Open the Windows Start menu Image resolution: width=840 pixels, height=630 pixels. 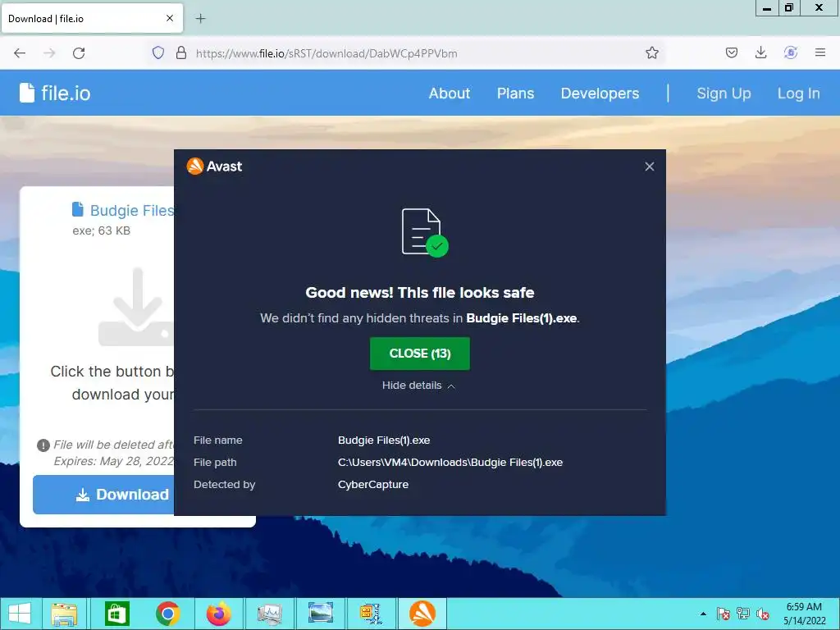pyautogui.click(x=20, y=614)
